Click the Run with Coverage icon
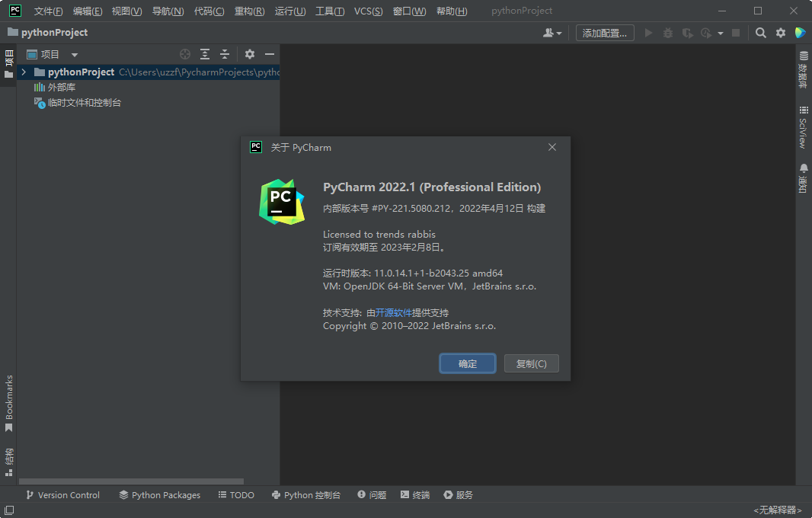Image resolution: width=812 pixels, height=518 pixels. coord(687,33)
